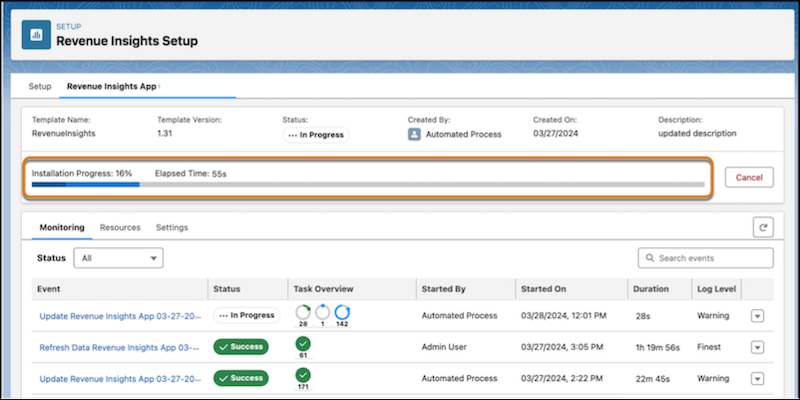Open Refresh Data Revenue Insights App event
Viewport: 800px width, 400px height.
pyautogui.click(x=120, y=347)
